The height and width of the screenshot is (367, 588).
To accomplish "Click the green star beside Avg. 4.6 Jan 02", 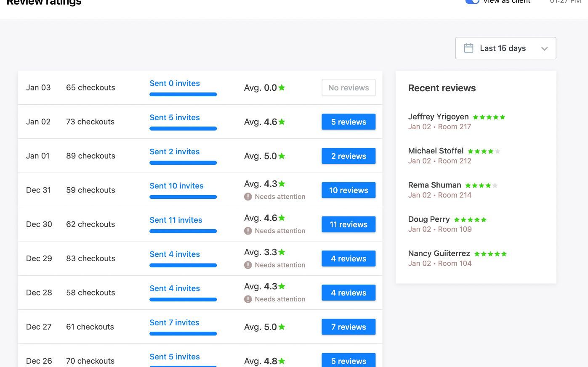I will coord(282,122).
